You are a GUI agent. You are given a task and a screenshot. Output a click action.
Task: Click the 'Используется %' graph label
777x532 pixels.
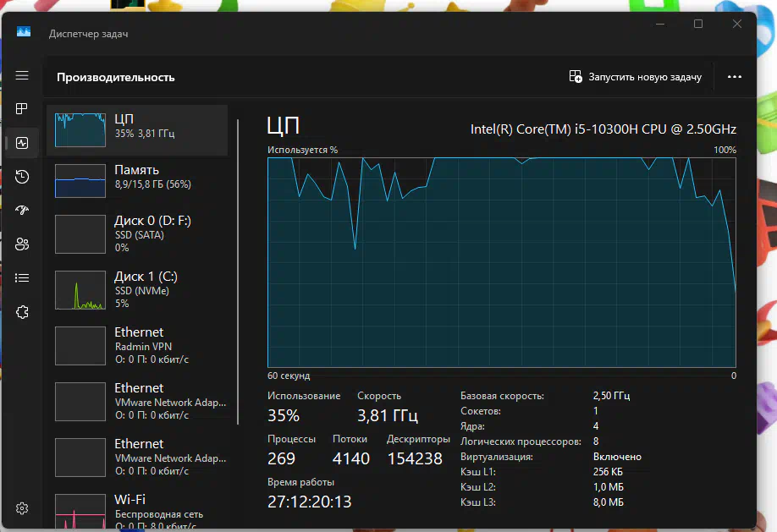click(302, 150)
